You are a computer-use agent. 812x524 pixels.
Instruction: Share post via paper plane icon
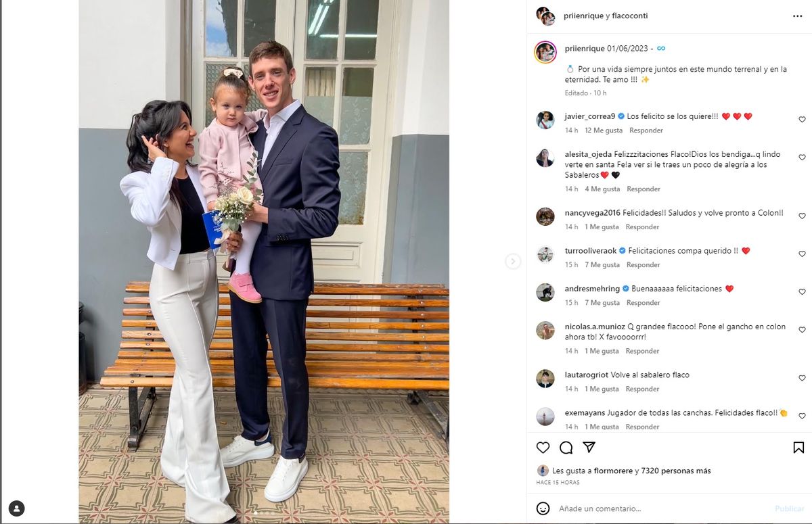pos(589,448)
